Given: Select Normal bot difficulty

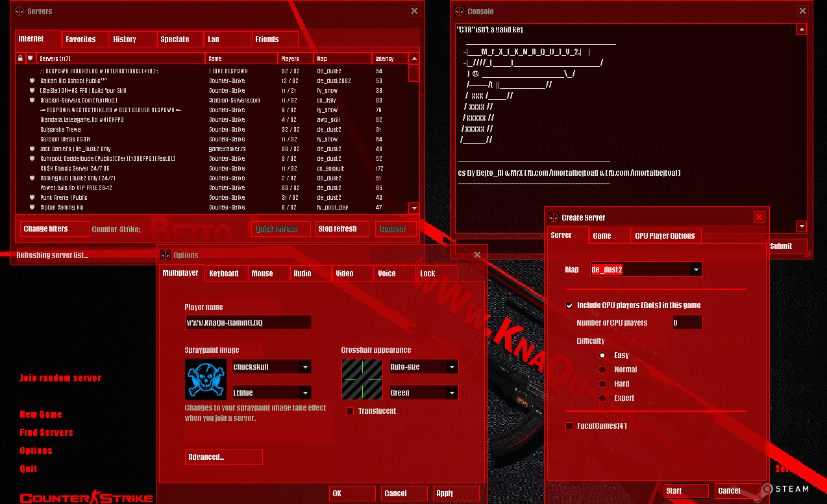Looking at the screenshot, I should pyautogui.click(x=602, y=370).
